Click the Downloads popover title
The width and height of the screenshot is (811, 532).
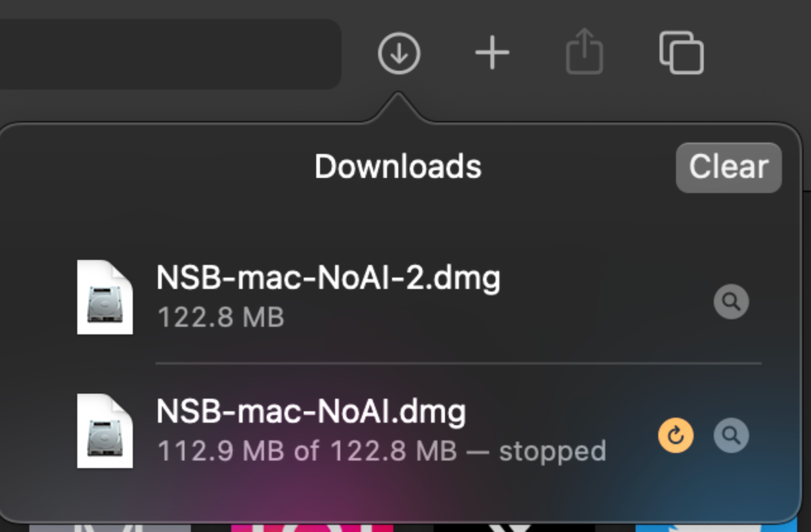tap(398, 167)
